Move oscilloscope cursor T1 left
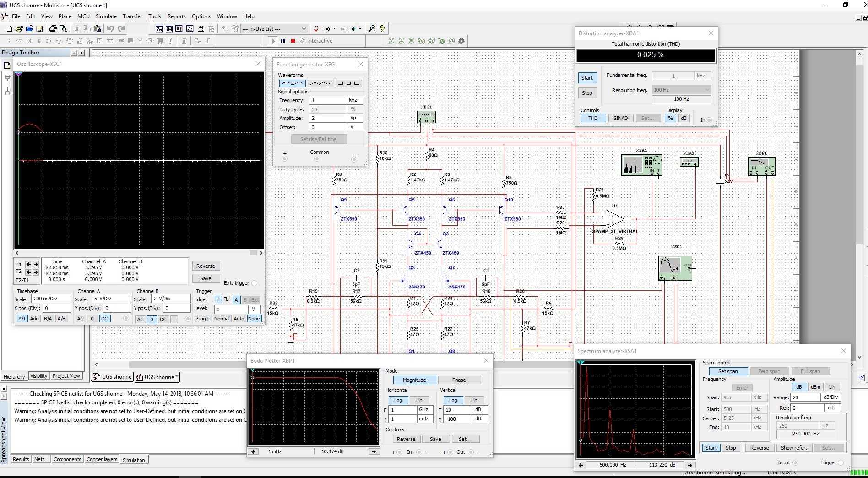Viewport: 868px width, 478px height. [28, 264]
